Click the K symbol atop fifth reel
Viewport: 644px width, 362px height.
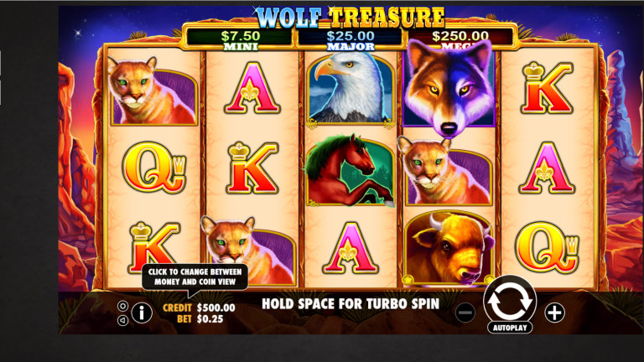(x=547, y=87)
